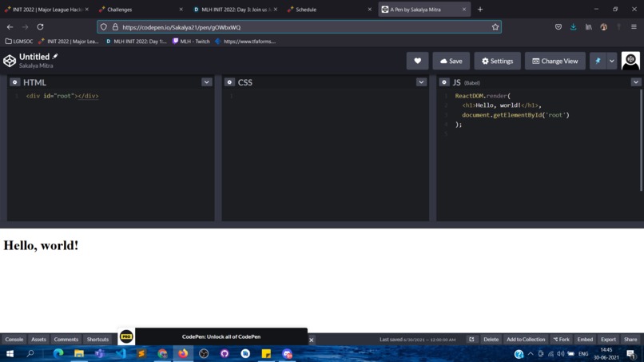Expand CSS panel dropdown arrow
Screen dimensions: 644x362
[x=421, y=82]
